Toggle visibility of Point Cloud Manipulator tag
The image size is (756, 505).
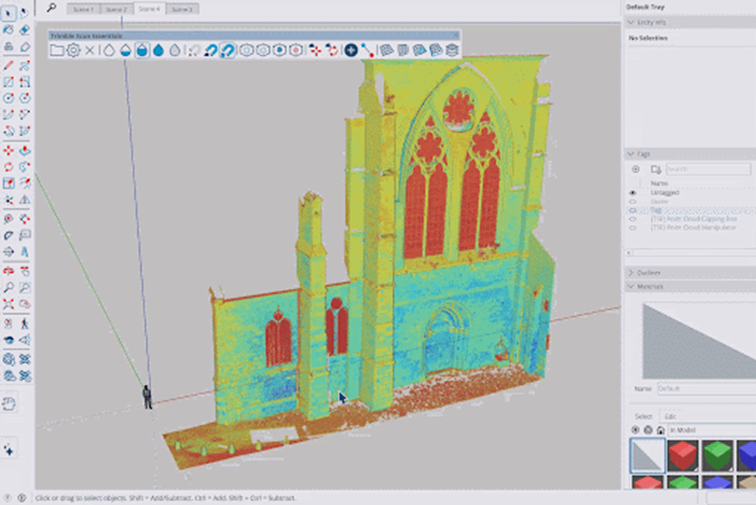pos(632,228)
